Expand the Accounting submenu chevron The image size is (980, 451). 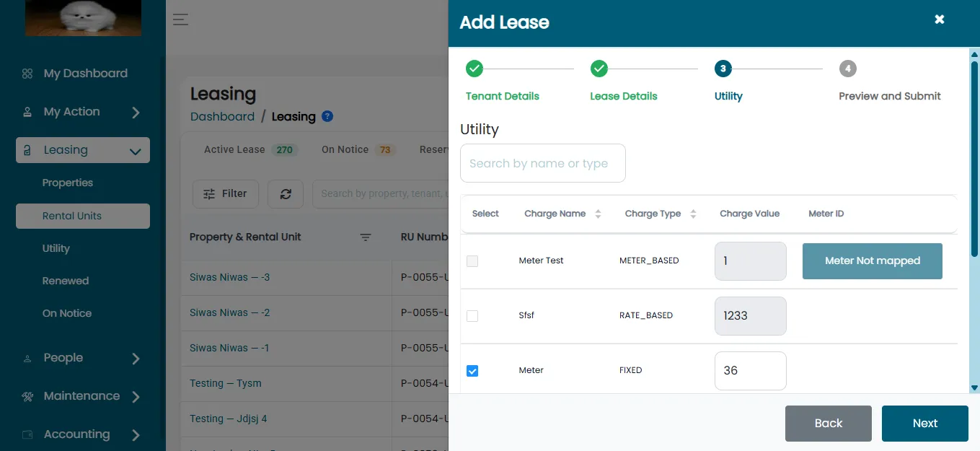pos(136,435)
